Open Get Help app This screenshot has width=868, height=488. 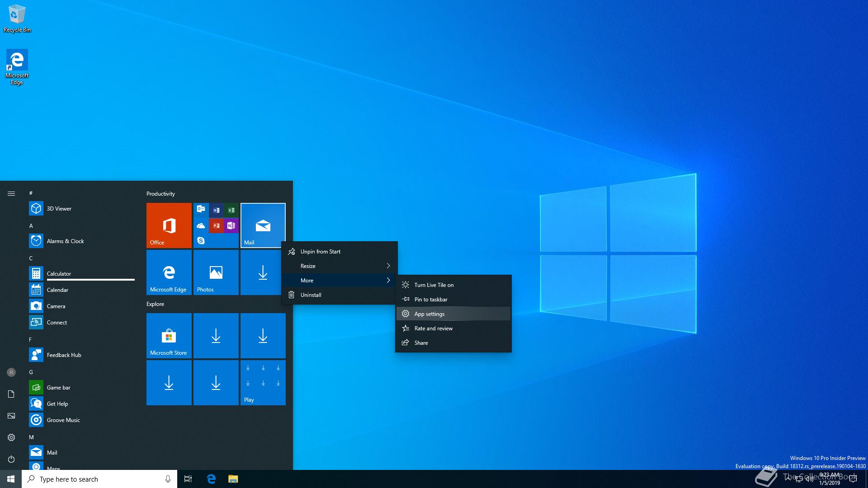81,404
